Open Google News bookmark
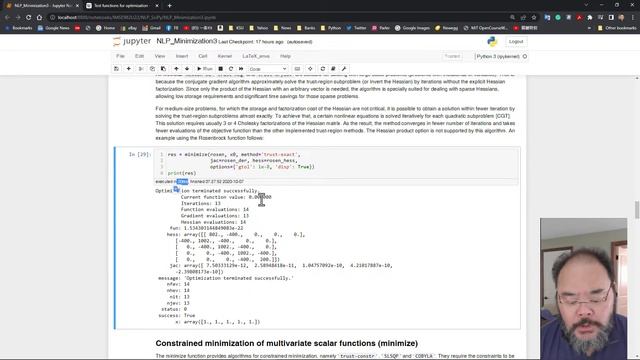 tap(53, 28)
